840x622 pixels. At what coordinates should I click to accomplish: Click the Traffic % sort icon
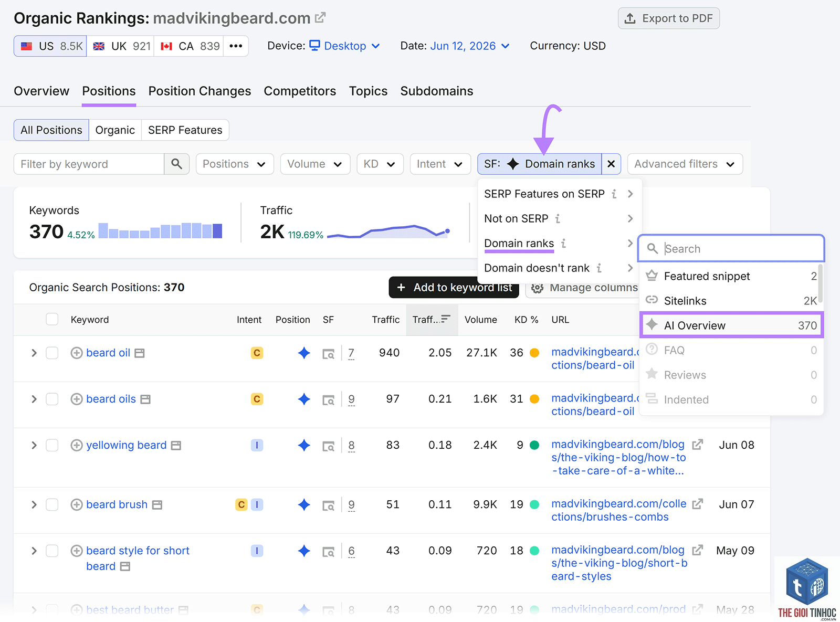click(x=446, y=319)
